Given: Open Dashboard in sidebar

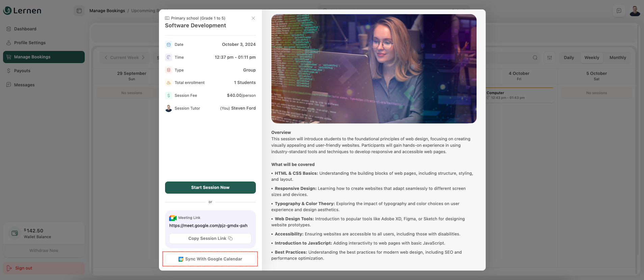Looking at the screenshot, I should click(x=25, y=29).
